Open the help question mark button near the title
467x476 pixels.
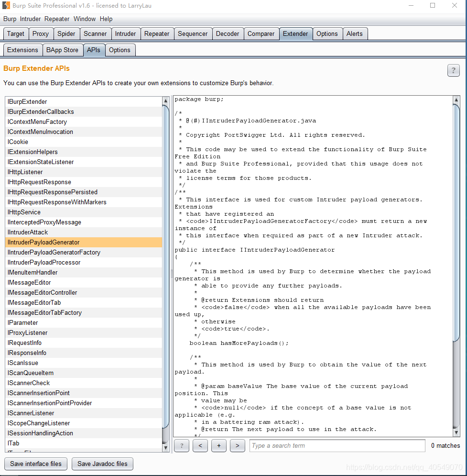tap(453, 70)
